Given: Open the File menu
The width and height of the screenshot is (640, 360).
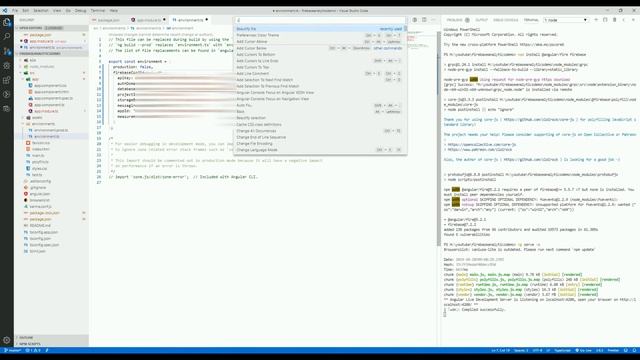Looking at the screenshot, I should (x=15, y=11).
